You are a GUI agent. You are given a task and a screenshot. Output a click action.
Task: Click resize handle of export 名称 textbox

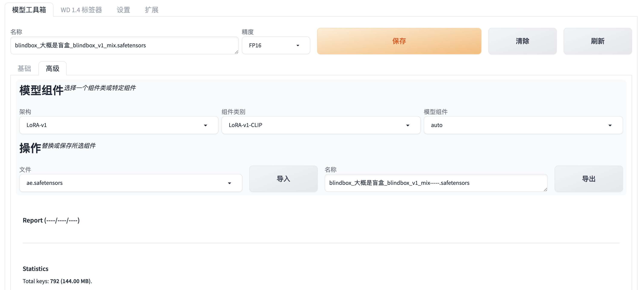(x=545, y=190)
